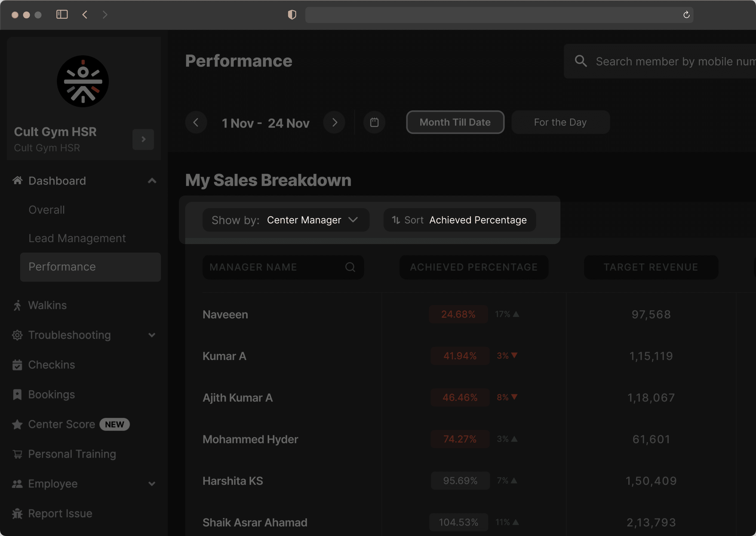
Task: Click target revenue value 97,568
Action: [x=651, y=315]
